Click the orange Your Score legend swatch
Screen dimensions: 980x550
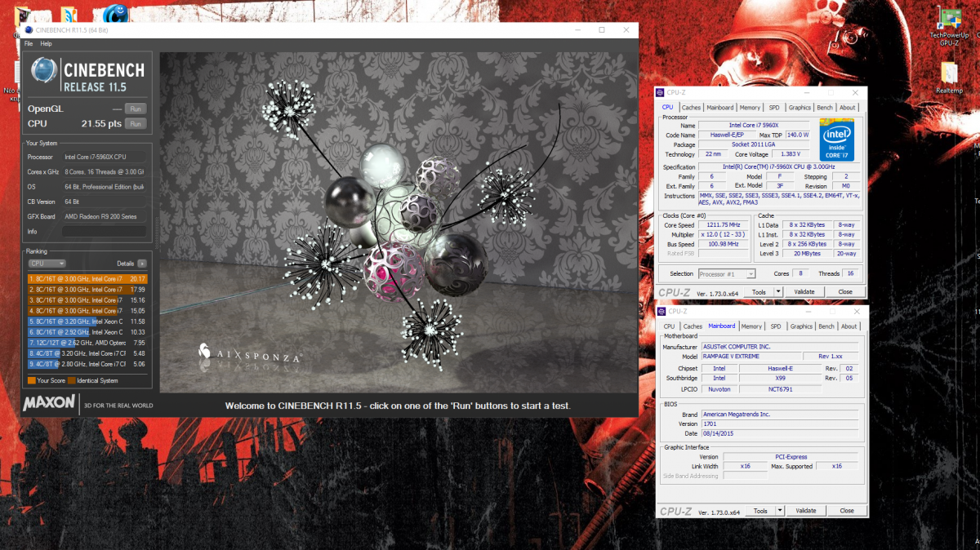click(x=31, y=380)
